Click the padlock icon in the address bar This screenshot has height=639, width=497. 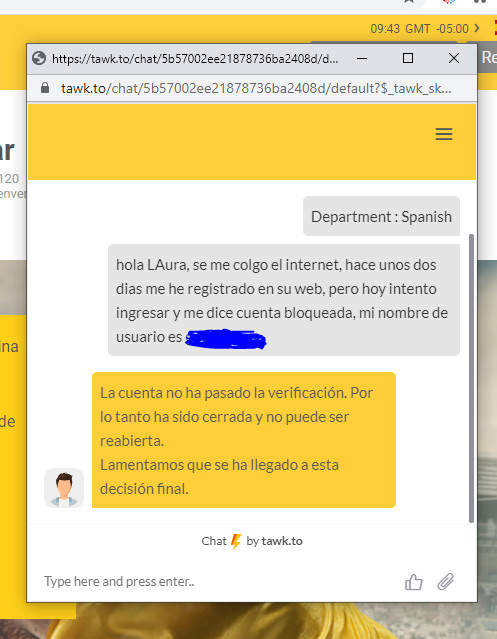tap(45, 88)
